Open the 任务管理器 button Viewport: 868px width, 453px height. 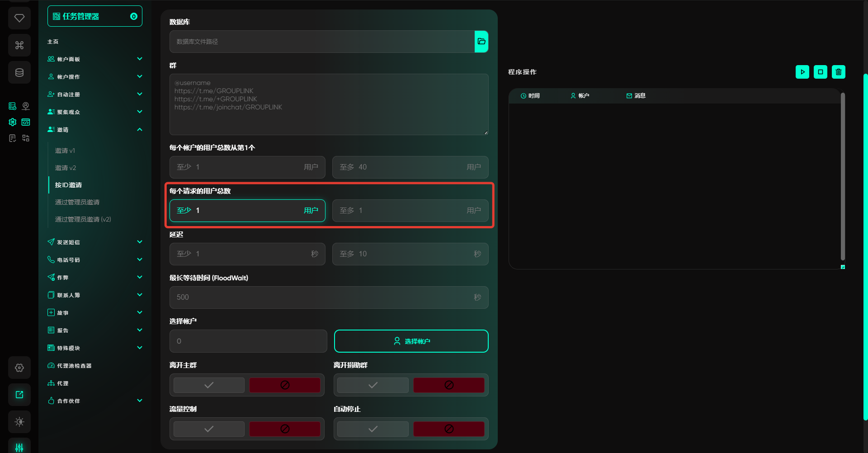tap(95, 16)
